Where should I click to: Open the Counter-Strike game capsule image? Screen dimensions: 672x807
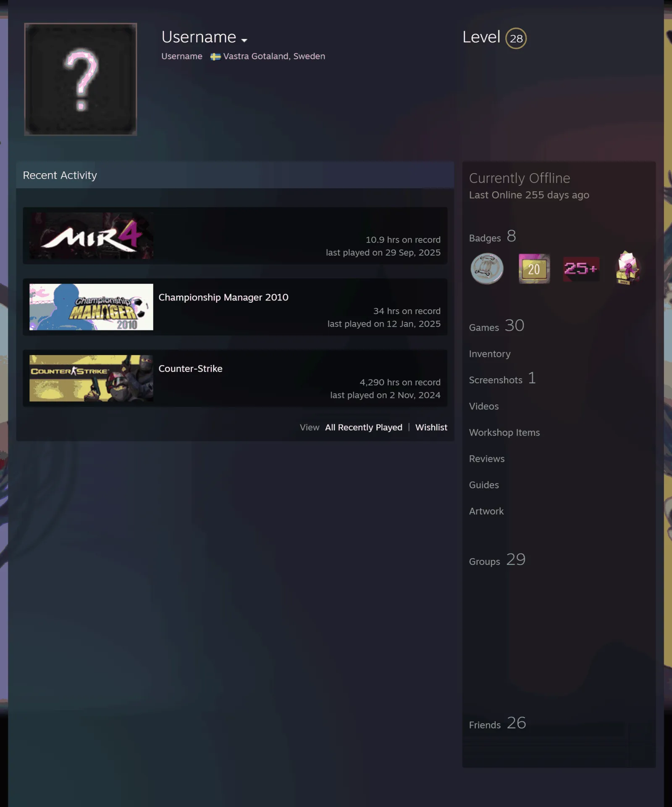pos(91,378)
